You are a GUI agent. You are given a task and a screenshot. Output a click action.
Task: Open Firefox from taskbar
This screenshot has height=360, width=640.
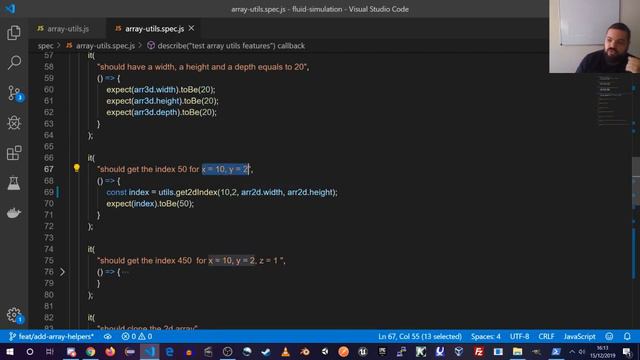point(110,351)
